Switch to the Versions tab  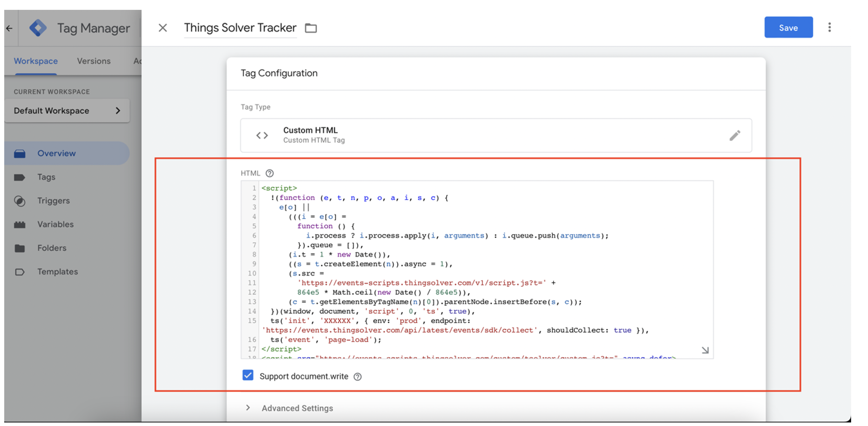[94, 61]
